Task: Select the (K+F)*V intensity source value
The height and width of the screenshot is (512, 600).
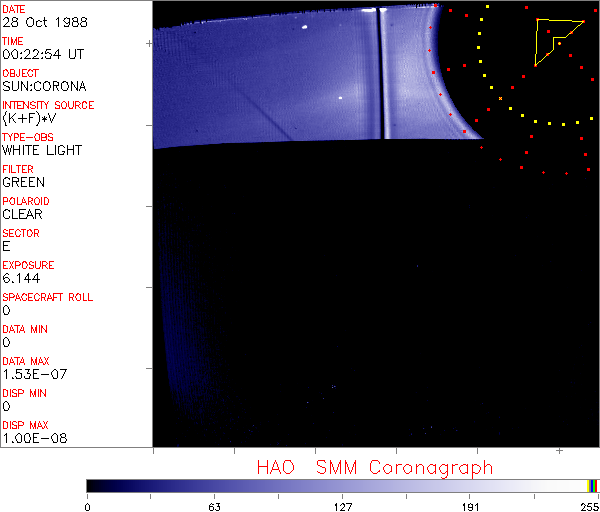Action: [32, 118]
